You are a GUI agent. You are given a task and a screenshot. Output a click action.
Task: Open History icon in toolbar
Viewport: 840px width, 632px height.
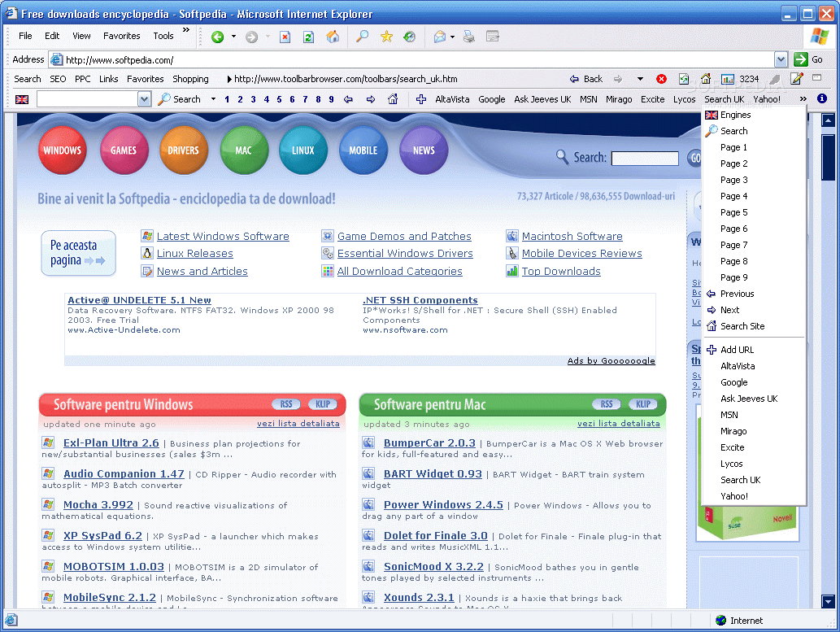pyautogui.click(x=410, y=37)
